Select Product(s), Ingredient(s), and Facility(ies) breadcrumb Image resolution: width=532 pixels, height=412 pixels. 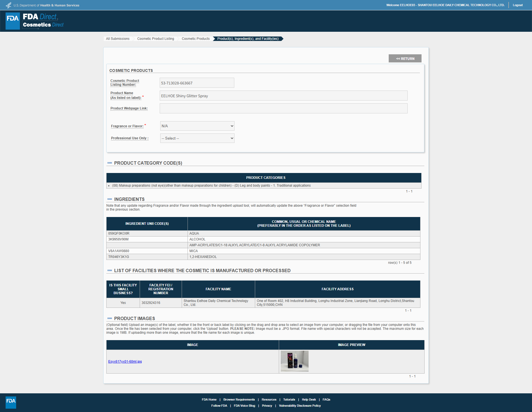[248, 39]
